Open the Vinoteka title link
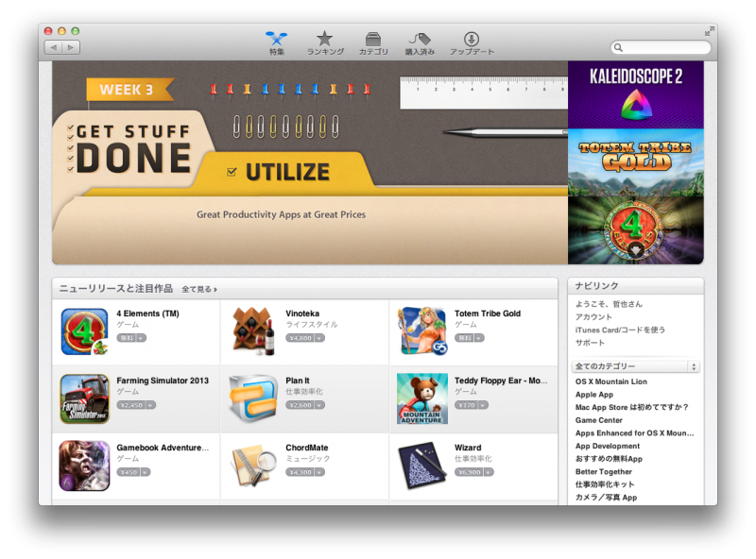756x559 pixels. point(302,313)
